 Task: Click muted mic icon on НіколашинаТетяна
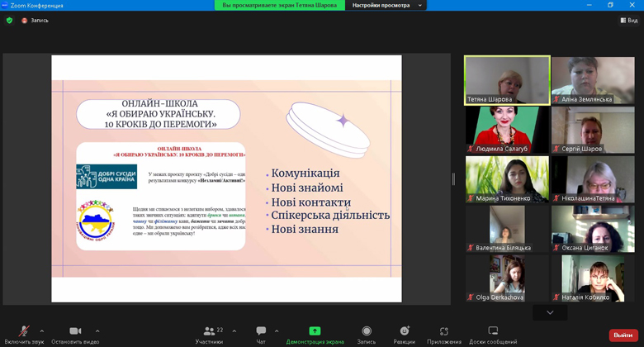coord(556,198)
